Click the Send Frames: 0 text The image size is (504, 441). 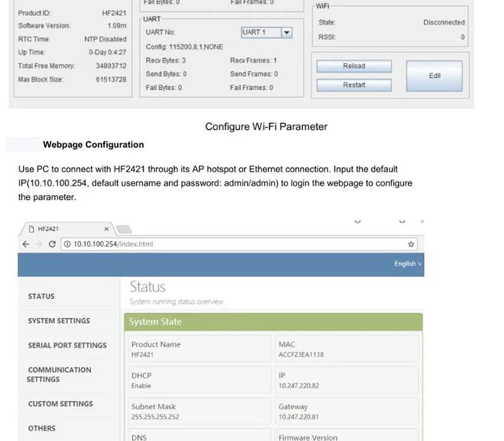(254, 74)
